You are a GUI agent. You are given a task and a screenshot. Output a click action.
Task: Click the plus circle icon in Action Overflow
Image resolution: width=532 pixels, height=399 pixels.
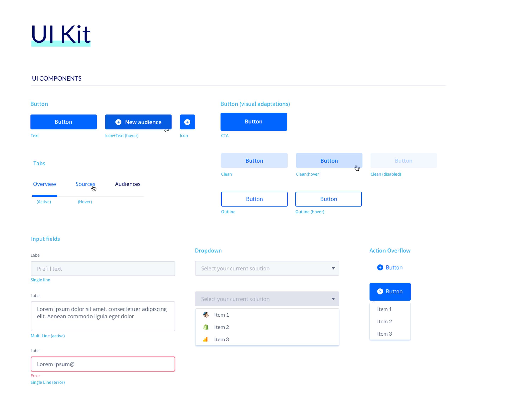click(x=380, y=267)
